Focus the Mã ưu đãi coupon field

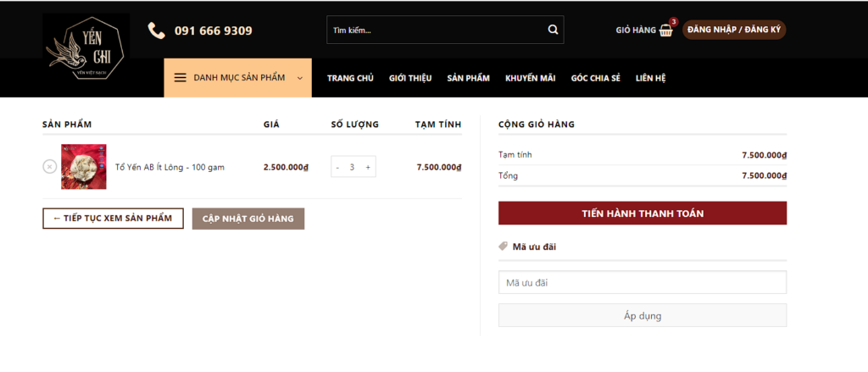642,282
